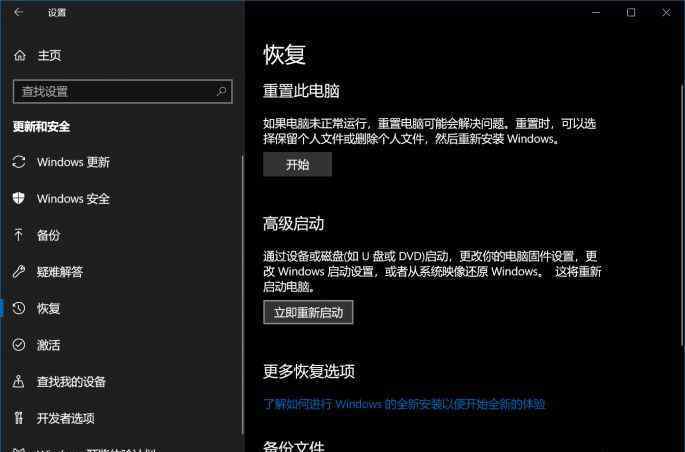Viewport: 685px width, 452px height.
Task: Click the 查找我的设备 person icon
Action: (x=19, y=382)
